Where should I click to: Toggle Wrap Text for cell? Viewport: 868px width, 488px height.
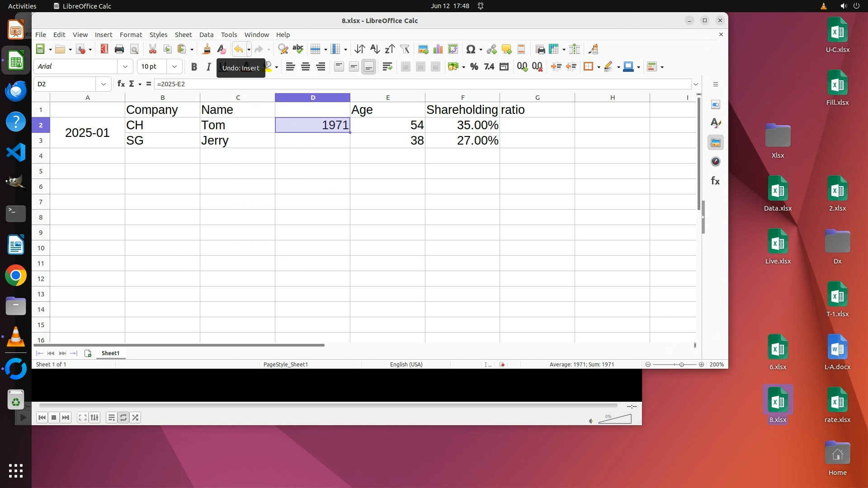pyautogui.click(x=387, y=67)
